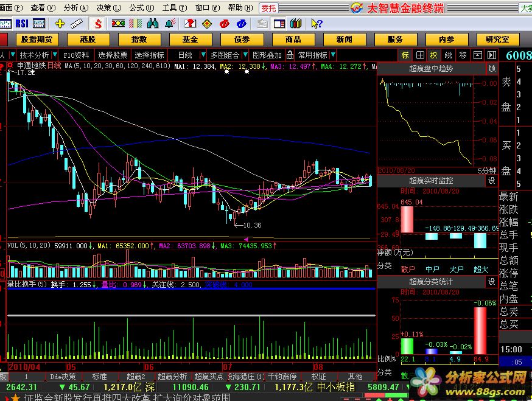The height and width of the screenshot is (401, 532).
Task: Click the gray printer/clipboard icon
Action: [262, 23]
